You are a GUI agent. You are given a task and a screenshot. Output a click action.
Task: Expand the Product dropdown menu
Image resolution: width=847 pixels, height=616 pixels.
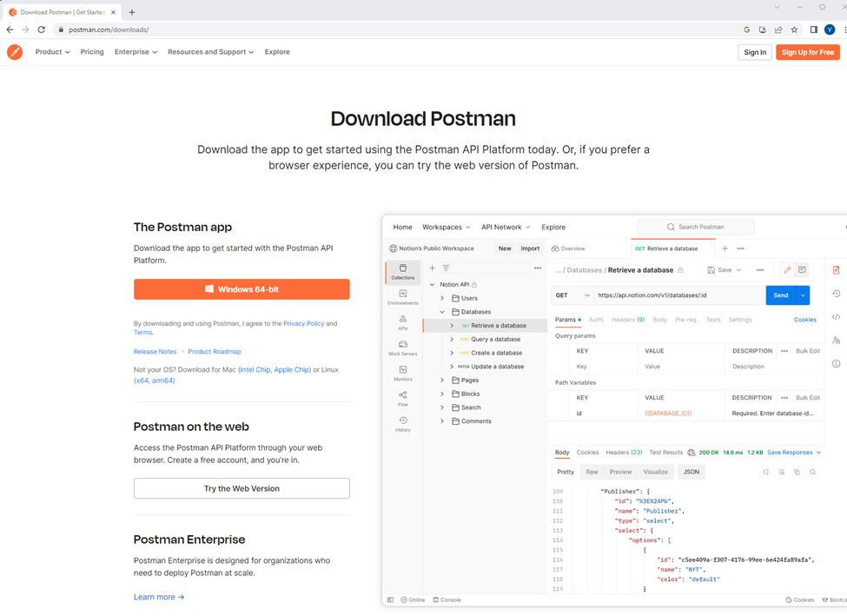[52, 52]
